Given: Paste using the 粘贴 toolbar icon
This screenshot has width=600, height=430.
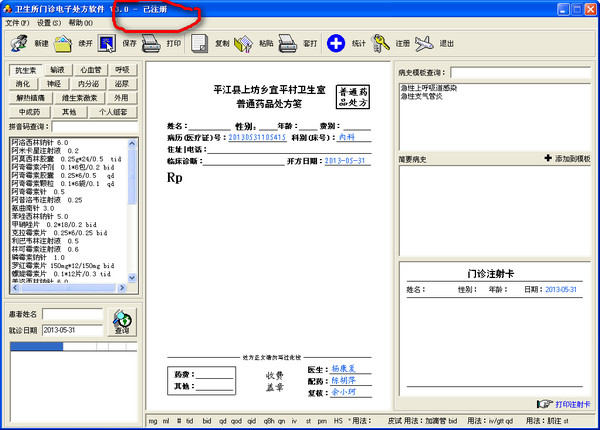Looking at the screenshot, I should (243, 44).
